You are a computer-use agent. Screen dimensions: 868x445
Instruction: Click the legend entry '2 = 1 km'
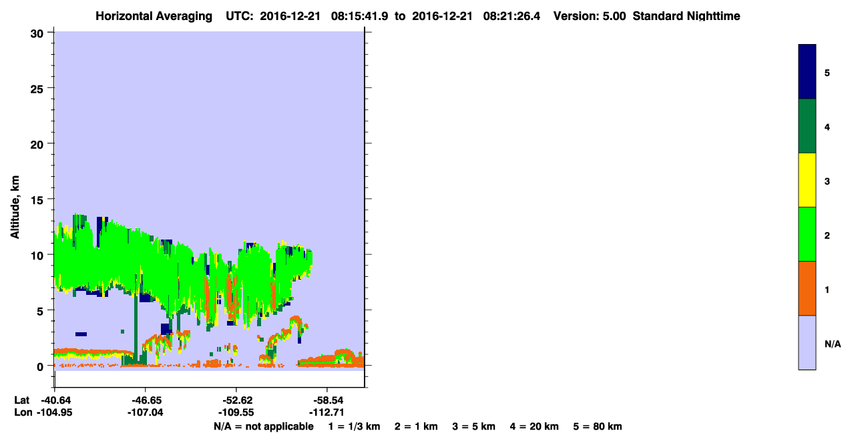coord(416,426)
